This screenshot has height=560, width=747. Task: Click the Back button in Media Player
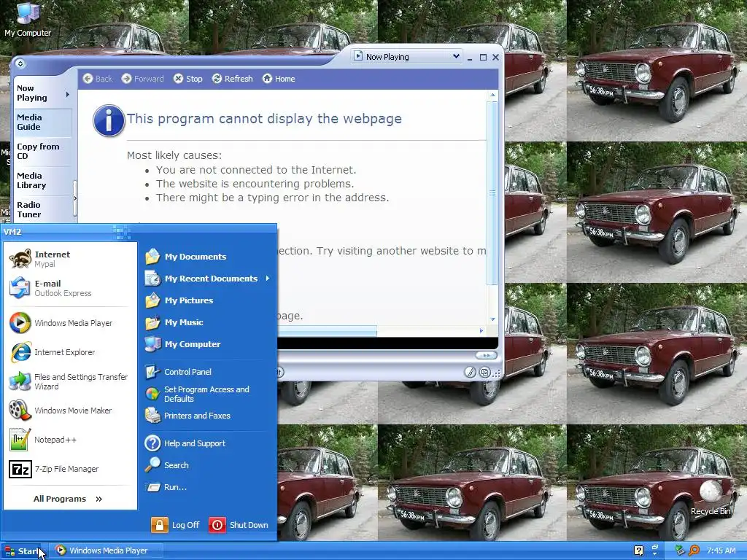tap(98, 79)
